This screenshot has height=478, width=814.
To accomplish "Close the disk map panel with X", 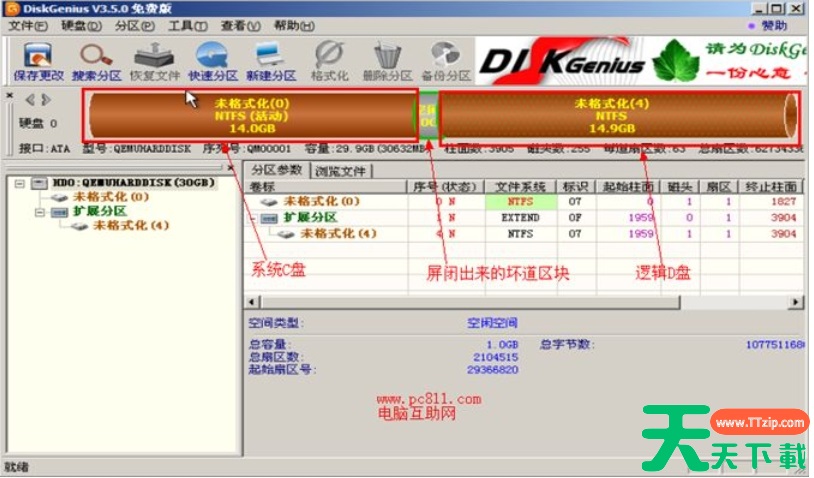I will tap(9, 96).
